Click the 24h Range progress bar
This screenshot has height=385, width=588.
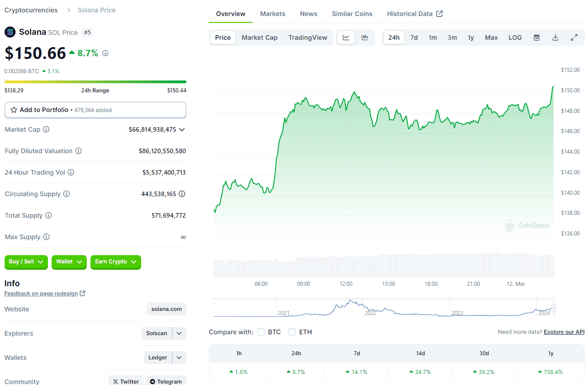coord(95,82)
